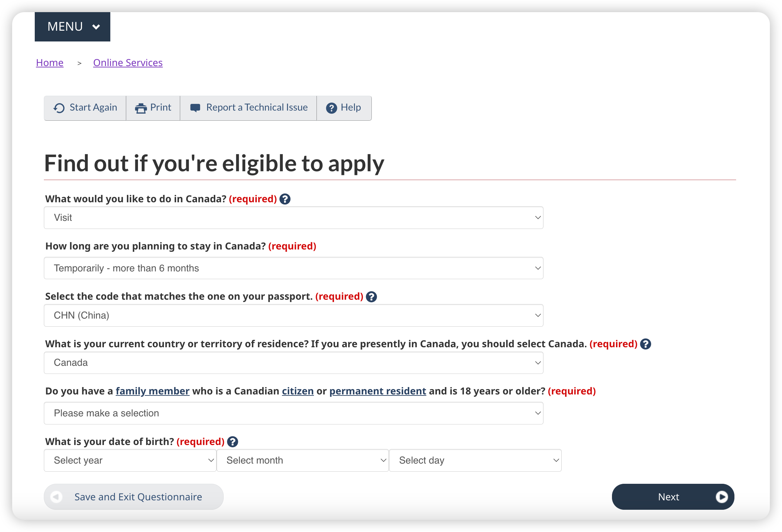Image resolution: width=782 pixels, height=532 pixels.
Task: Open the family member 'Please make a selection' dropdown
Action: 294,413
